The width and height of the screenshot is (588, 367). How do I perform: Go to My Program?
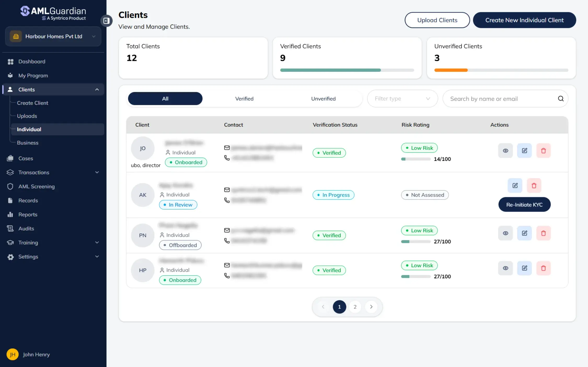pyautogui.click(x=33, y=75)
